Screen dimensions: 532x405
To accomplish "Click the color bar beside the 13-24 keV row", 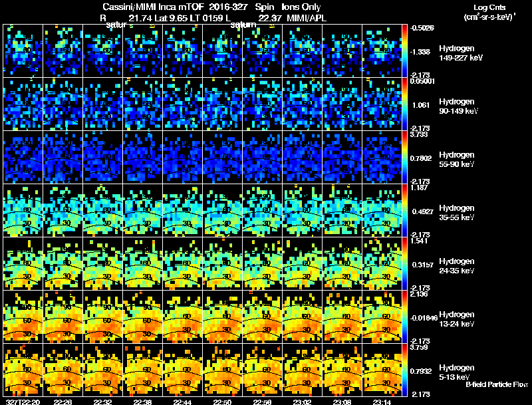I will pyautogui.click(x=404, y=317).
